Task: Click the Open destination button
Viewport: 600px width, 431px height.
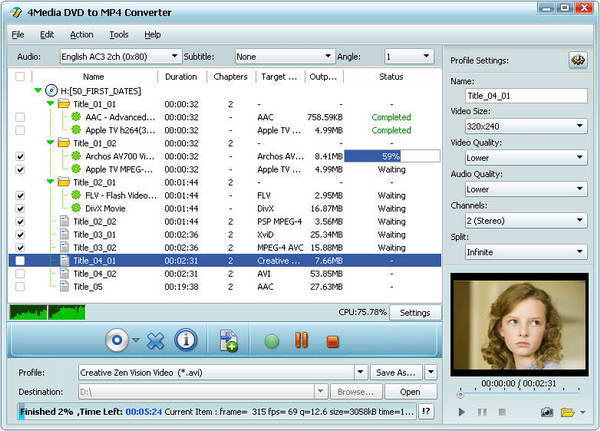Action: click(410, 392)
